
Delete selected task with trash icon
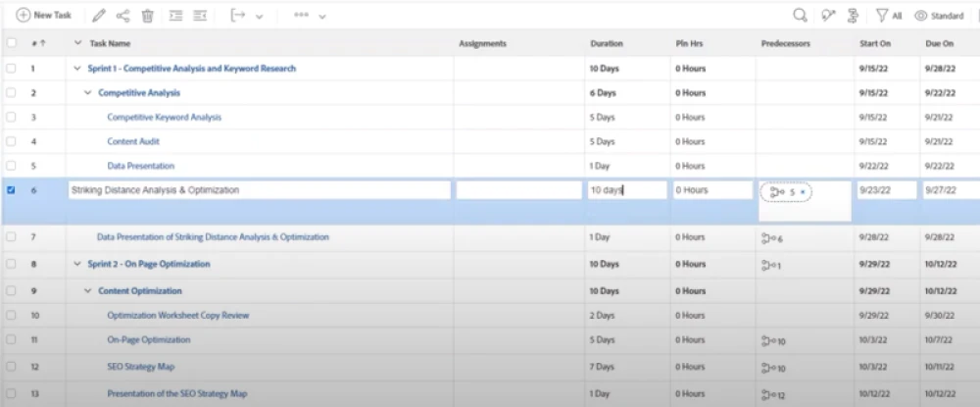click(x=148, y=16)
